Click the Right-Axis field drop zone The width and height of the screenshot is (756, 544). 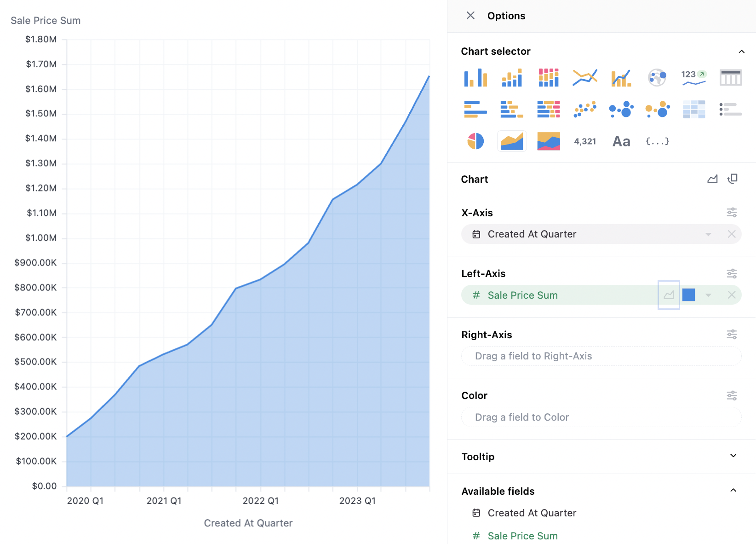(601, 356)
